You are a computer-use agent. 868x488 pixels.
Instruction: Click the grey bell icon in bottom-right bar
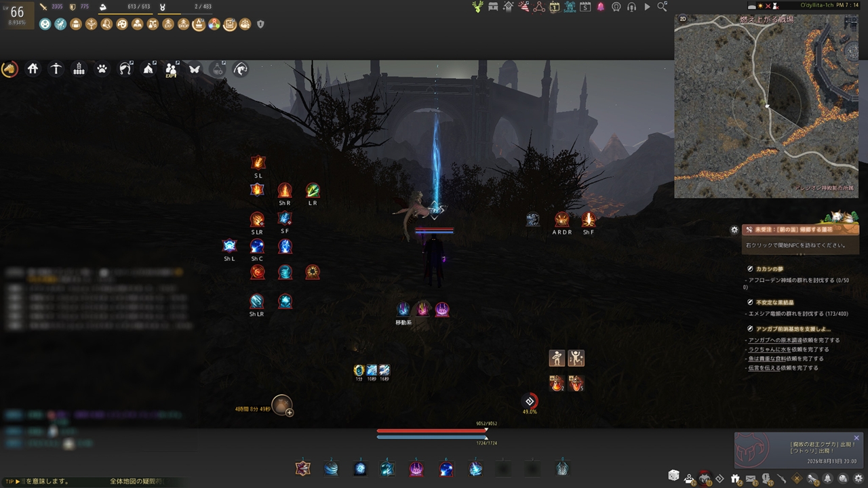[828, 479]
